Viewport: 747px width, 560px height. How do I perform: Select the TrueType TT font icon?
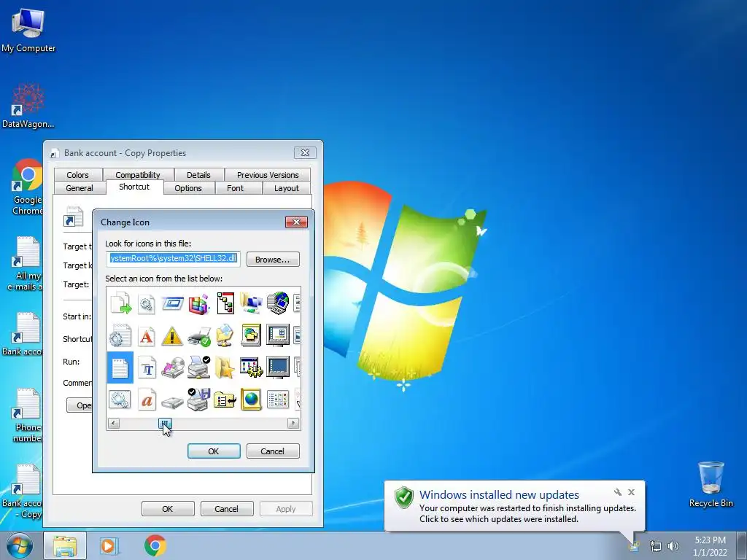pos(147,367)
